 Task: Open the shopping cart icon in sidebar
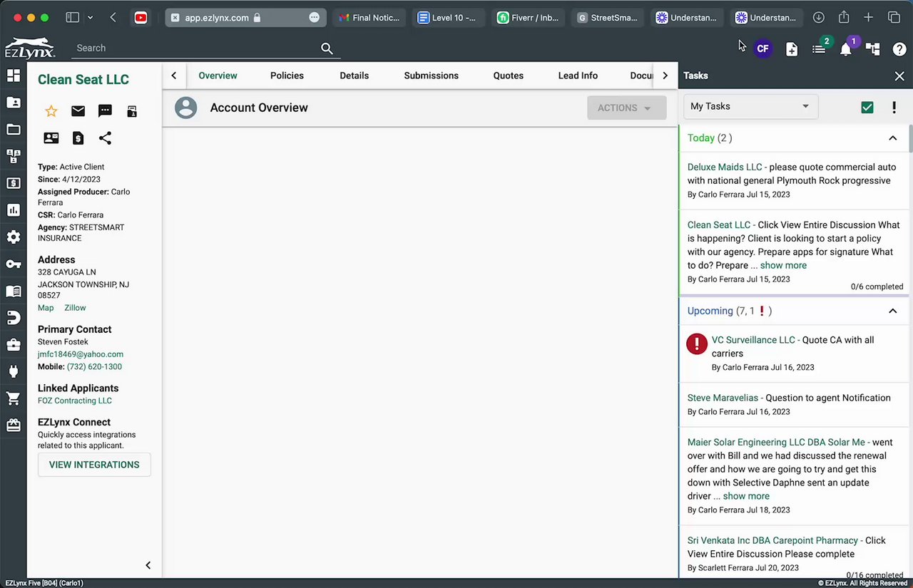(13, 398)
